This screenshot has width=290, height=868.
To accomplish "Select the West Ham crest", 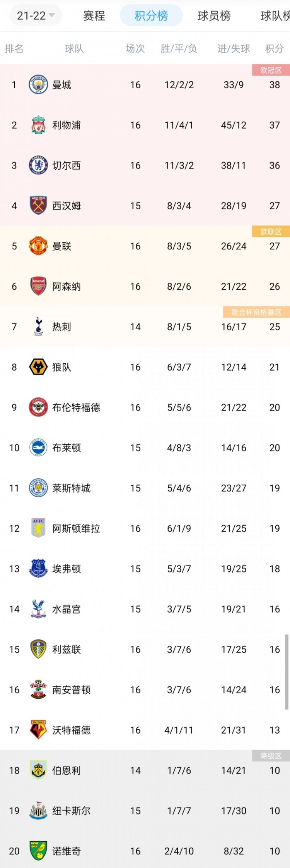I will pyautogui.click(x=38, y=206).
